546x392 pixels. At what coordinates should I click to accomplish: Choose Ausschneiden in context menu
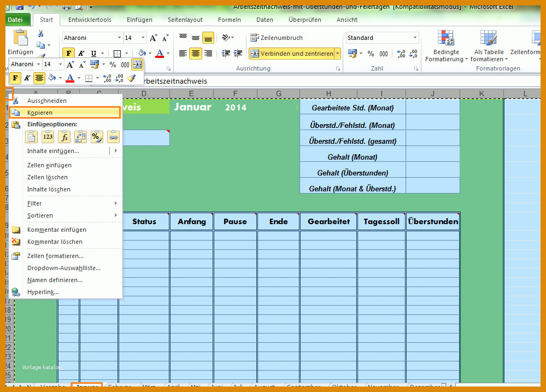[x=65, y=101]
